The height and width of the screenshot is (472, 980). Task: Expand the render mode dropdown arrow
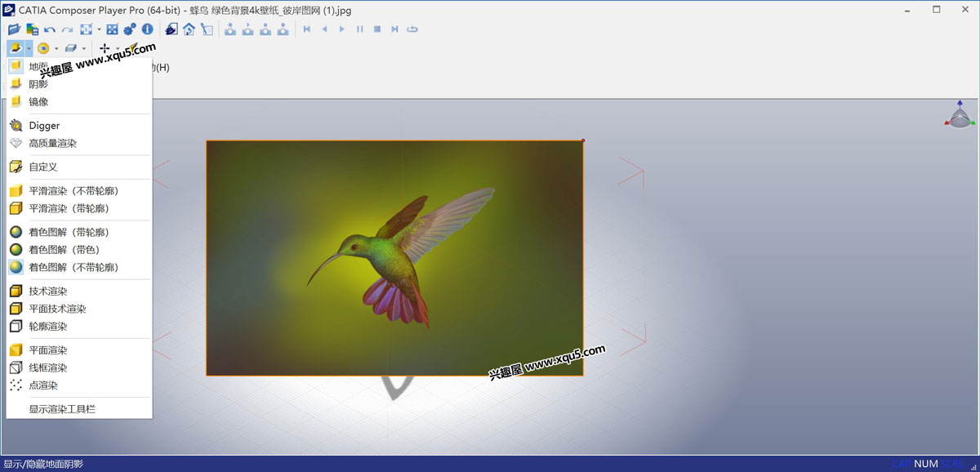pyautogui.click(x=29, y=49)
